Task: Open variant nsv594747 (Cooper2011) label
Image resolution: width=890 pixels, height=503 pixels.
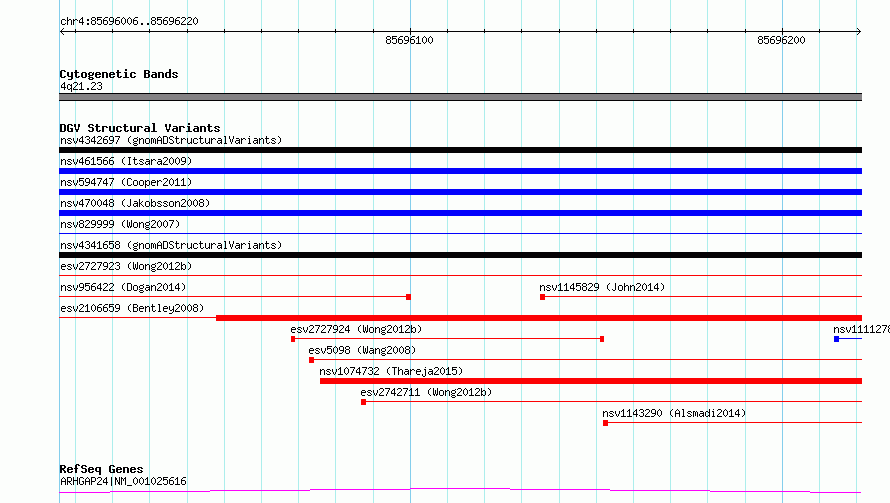Action: [x=126, y=182]
